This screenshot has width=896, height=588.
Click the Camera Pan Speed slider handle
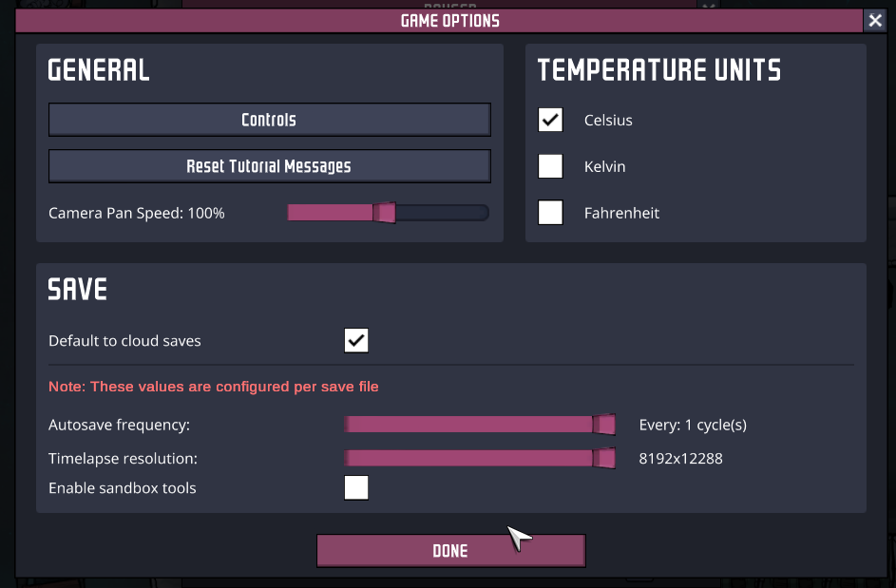[384, 213]
